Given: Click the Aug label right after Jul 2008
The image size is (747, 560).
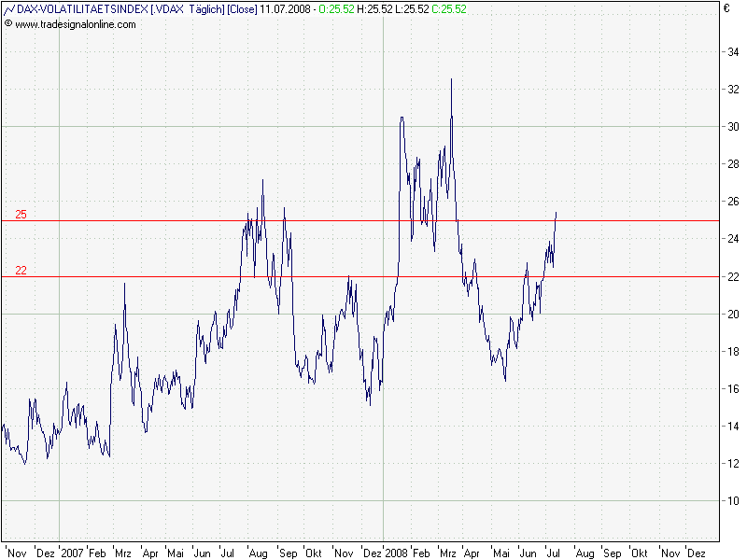Looking at the screenshot, I should click(585, 553).
